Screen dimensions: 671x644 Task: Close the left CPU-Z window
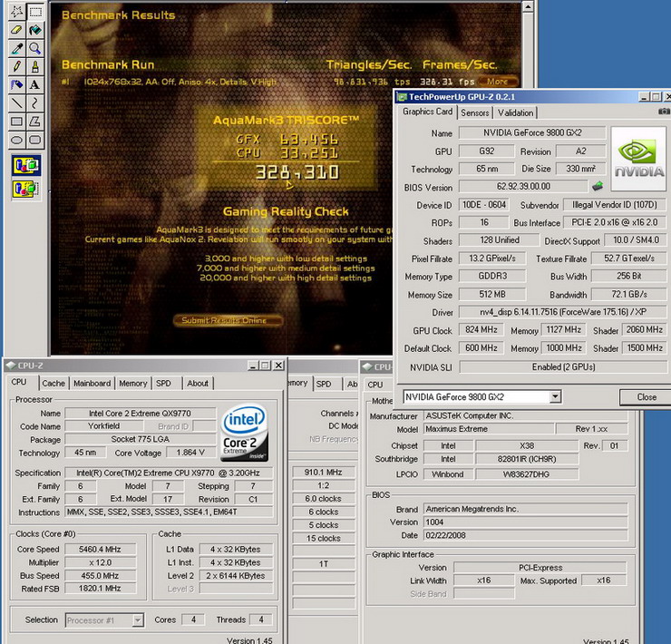coord(278,366)
